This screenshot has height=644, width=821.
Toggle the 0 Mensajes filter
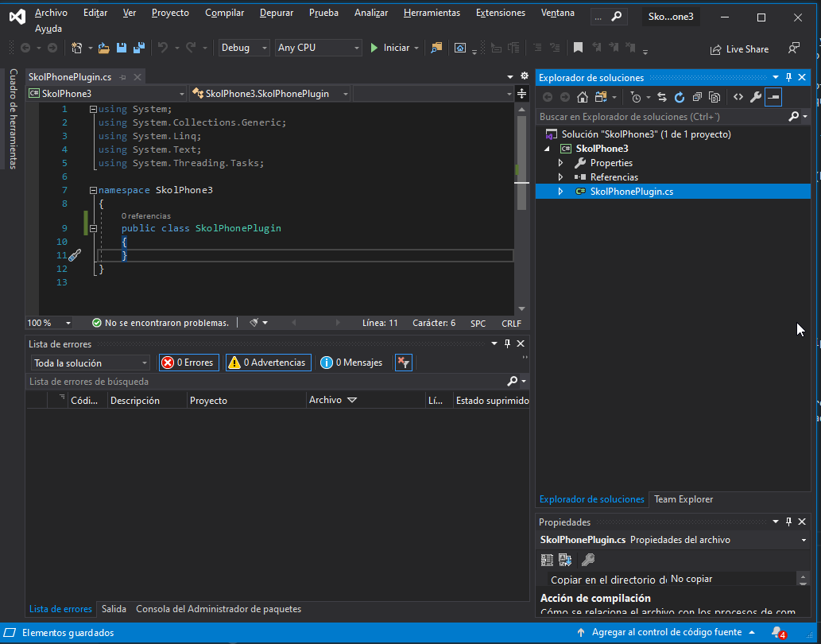click(x=351, y=363)
